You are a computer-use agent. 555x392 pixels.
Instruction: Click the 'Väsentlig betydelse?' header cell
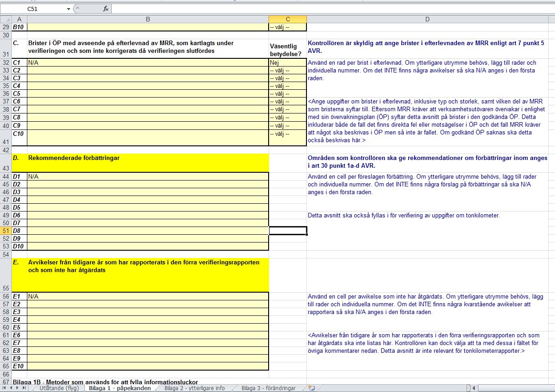coord(288,49)
